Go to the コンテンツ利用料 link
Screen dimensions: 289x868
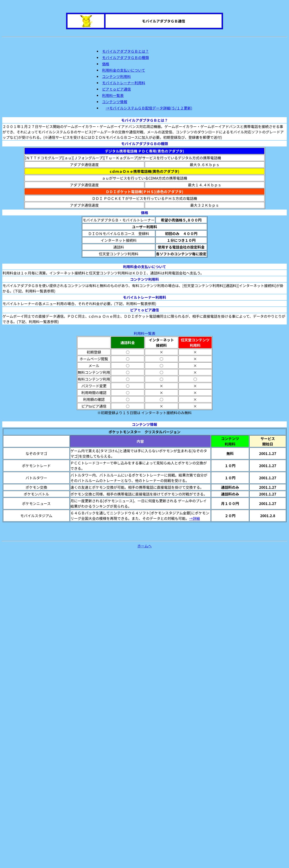tap(116, 76)
